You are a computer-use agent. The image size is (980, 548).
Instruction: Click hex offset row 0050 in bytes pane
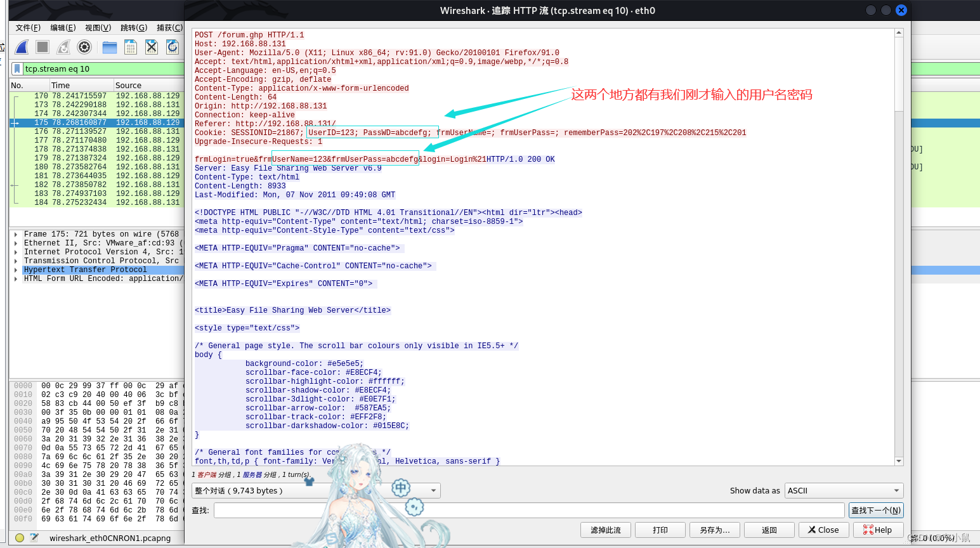pyautogui.click(x=23, y=430)
